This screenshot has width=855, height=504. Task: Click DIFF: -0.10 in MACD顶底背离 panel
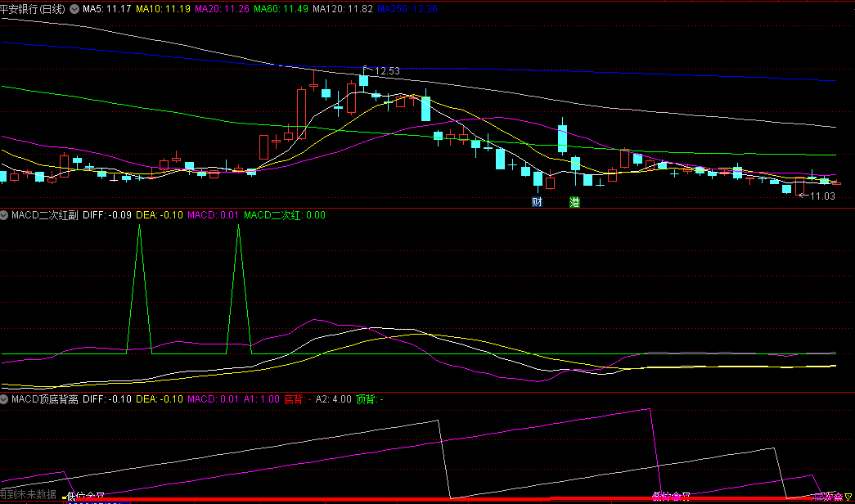tap(107, 398)
